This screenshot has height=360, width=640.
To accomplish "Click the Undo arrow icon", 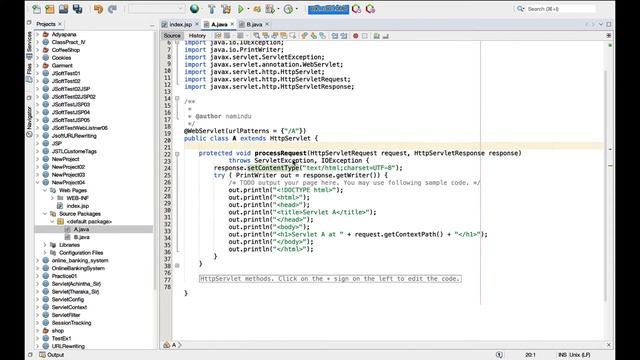I will (98, 9).
